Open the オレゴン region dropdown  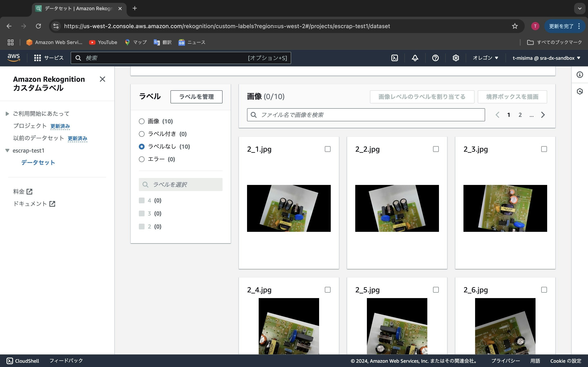point(485,58)
